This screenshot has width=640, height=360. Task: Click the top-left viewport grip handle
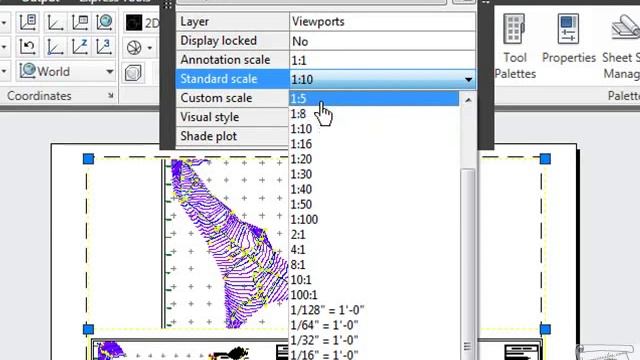(89, 159)
